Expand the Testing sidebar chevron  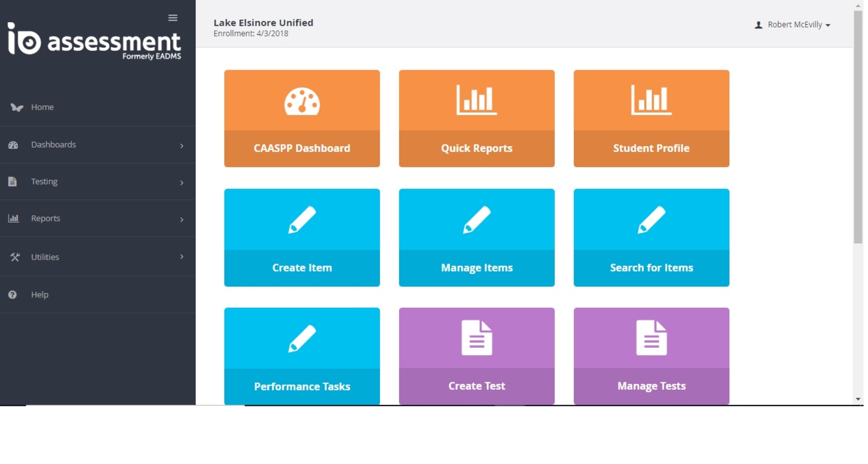click(182, 183)
